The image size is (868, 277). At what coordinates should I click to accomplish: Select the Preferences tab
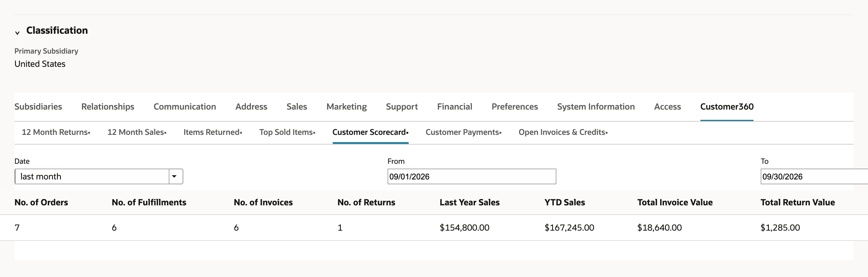(515, 107)
